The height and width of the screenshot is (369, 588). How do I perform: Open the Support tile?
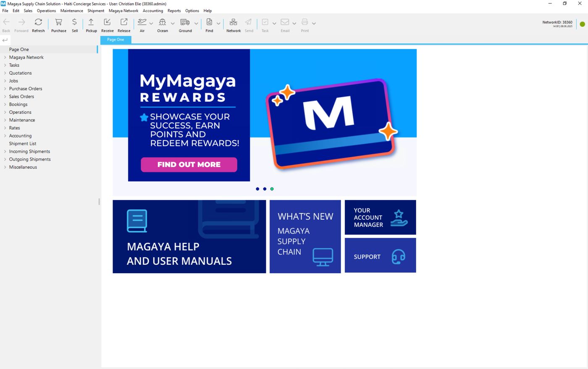tap(380, 255)
